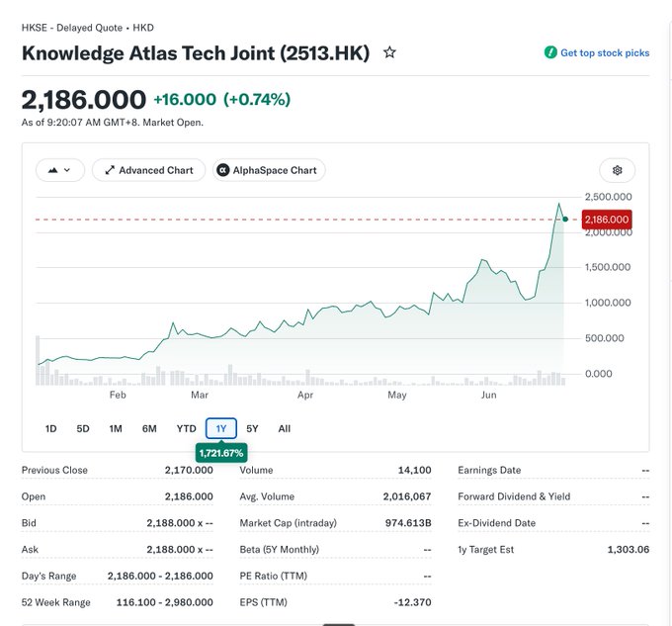Screen dimensions: 672x626
Task: Click the Ask label
Action: click(x=30, y=550)
